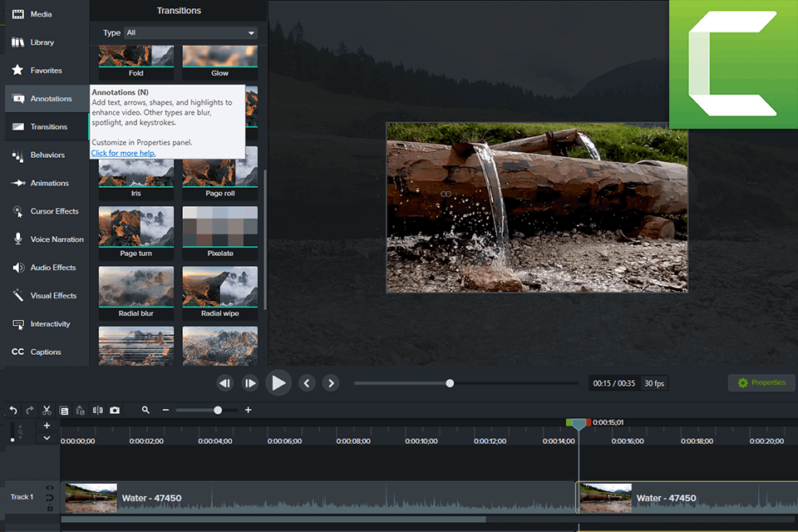Switch to the Transitions panel
This screenshot has width=798, height=532.
(46, 126)
